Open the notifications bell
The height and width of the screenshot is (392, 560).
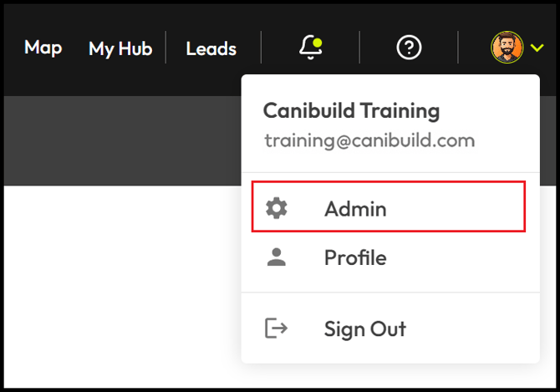click(x=311, y=48)
